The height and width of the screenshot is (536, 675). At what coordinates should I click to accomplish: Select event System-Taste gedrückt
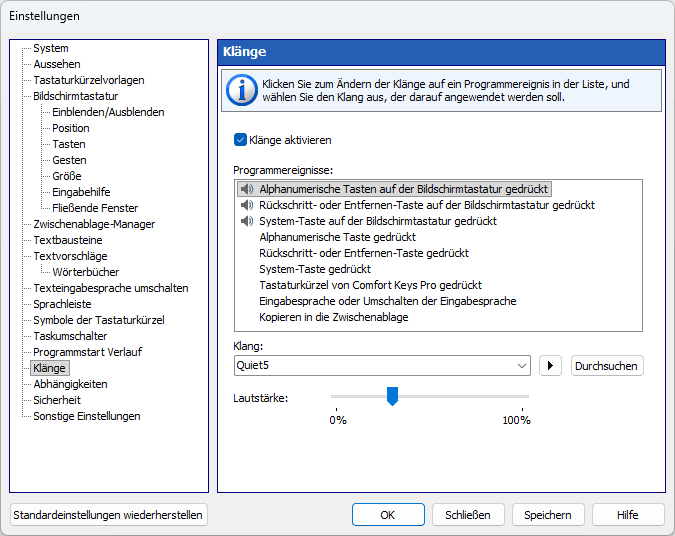point(315,269)
